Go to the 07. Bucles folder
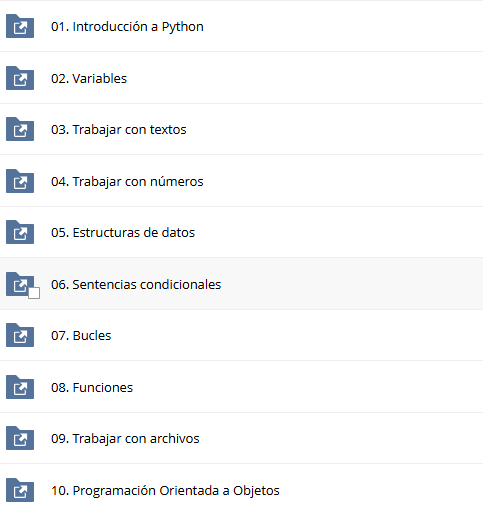 tap(81, 335)
